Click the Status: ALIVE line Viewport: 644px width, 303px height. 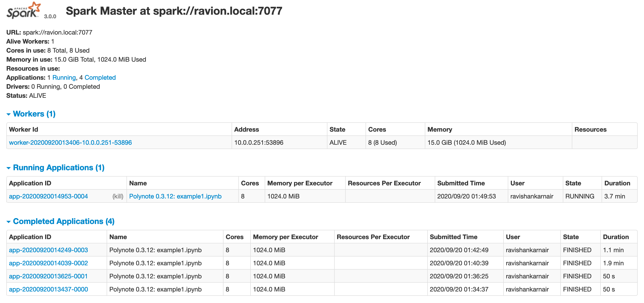26,96
